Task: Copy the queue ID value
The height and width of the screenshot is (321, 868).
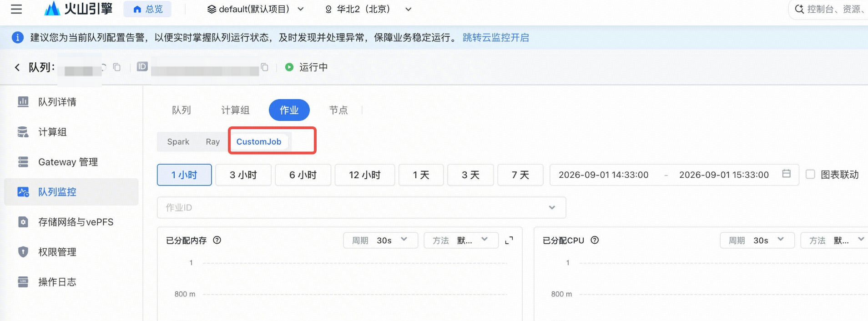Action: pos(264,67)
